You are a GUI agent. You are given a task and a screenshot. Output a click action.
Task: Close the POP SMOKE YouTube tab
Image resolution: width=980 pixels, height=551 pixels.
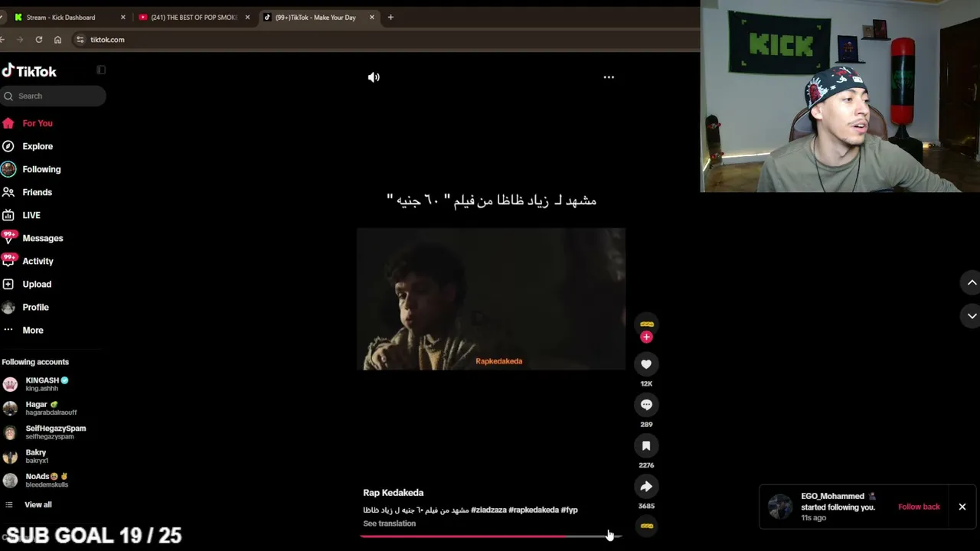click(x=247, y=17)
